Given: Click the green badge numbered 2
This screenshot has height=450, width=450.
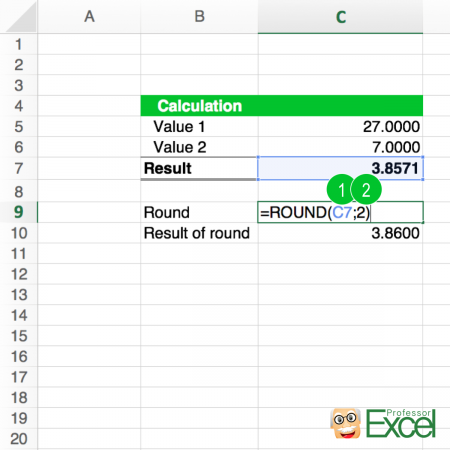Looking at the screenshot, I should point(366,189).
